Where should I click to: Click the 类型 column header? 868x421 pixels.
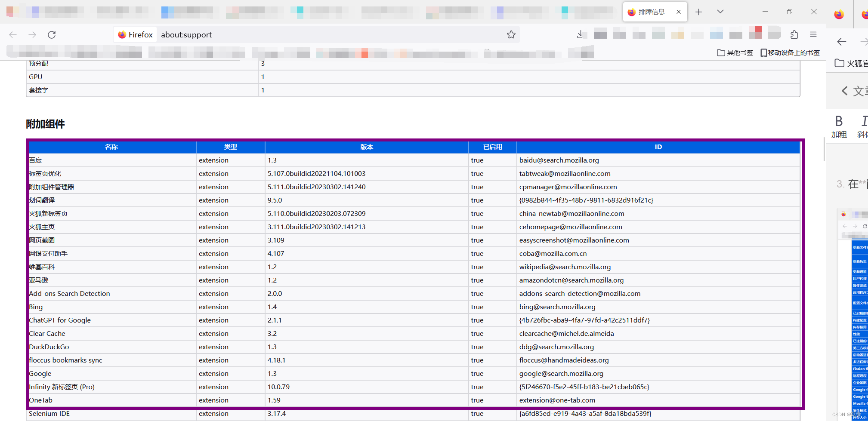231,147
